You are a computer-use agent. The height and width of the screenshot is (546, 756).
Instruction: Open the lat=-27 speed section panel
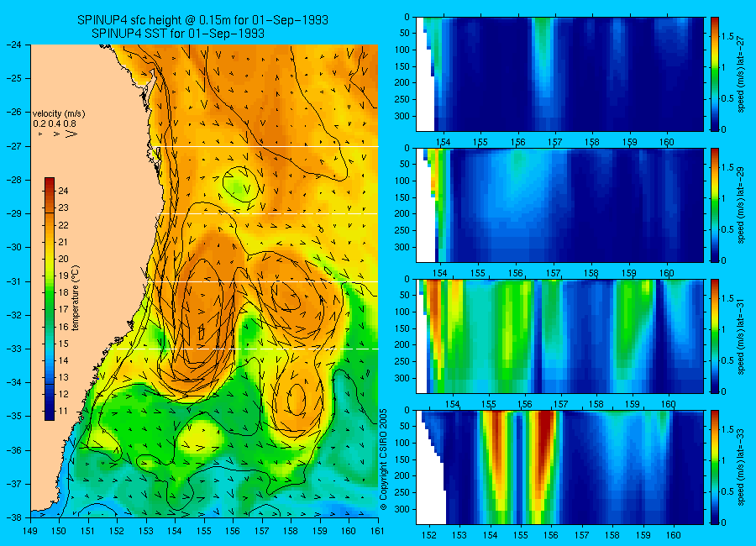click(559, 74)
